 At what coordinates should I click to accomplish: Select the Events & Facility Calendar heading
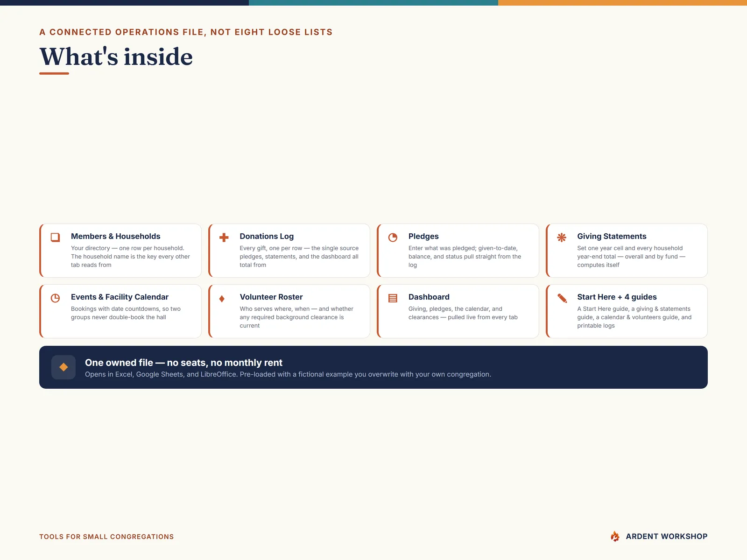(120, 297)
